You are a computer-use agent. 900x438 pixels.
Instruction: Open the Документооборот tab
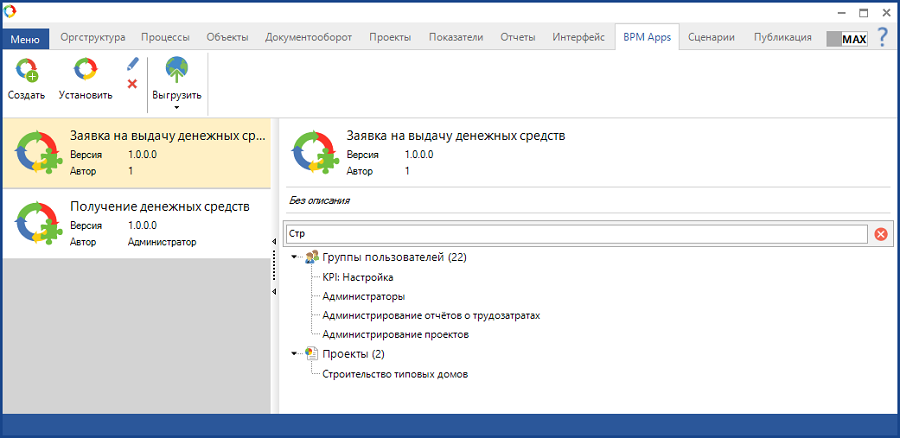pyautogui.click(x=308, y=38)
